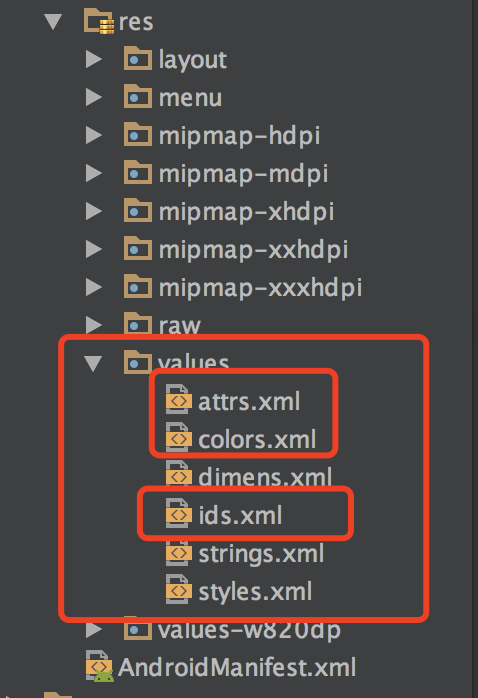This screenshot has height=698, width=478.
Task: Select the mipmap-mdpi label
Action: click(x=243, y=174)
